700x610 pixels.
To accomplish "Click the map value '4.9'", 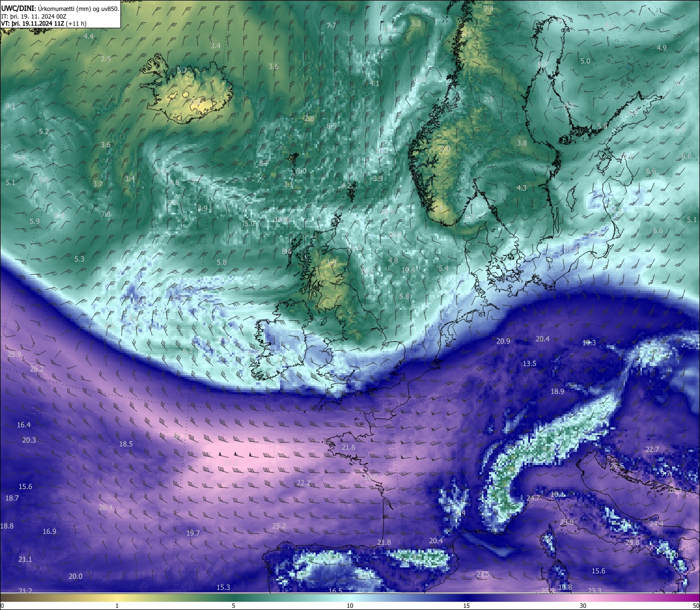I will [662, 48].
